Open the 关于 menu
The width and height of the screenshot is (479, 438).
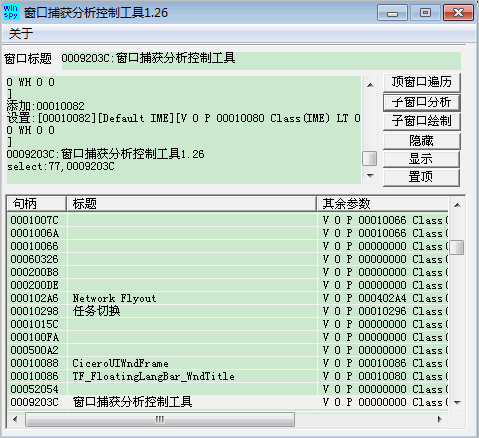[21, 34]
